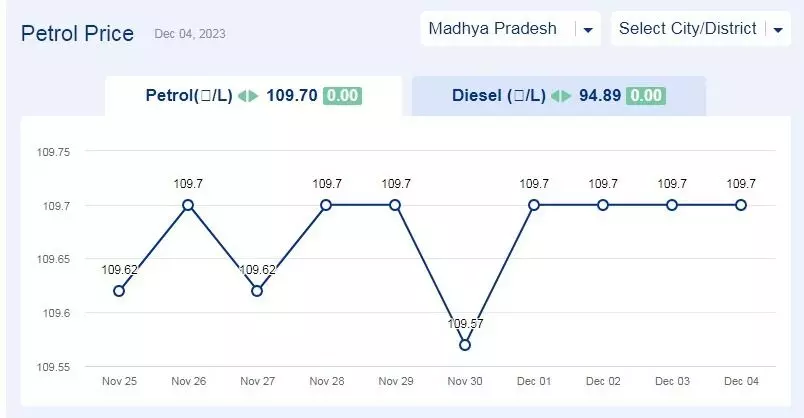This screenshot has height=418, width=804.
Task: Open the Madhya Pradesh state selector
Action: [x=510, y=29]
